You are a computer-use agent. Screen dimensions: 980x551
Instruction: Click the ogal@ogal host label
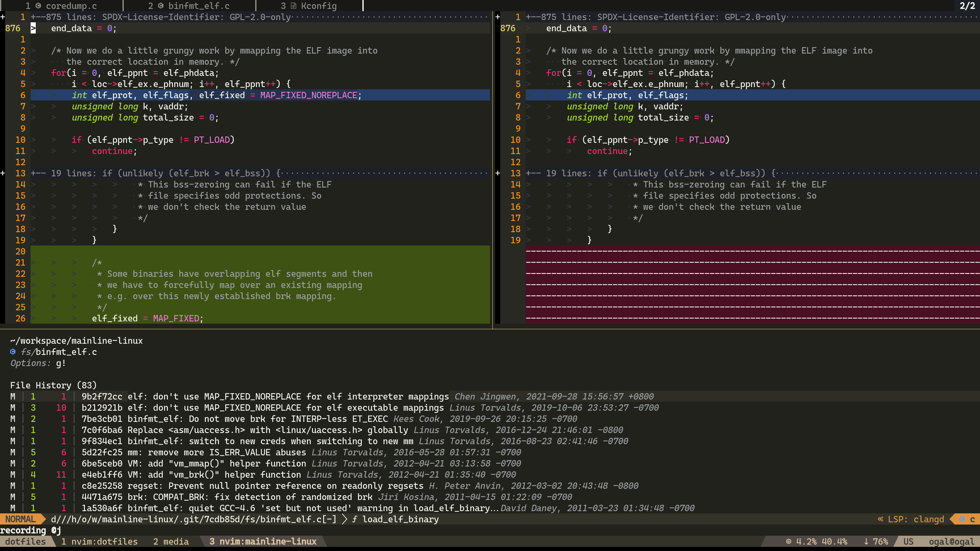[952, 541]
